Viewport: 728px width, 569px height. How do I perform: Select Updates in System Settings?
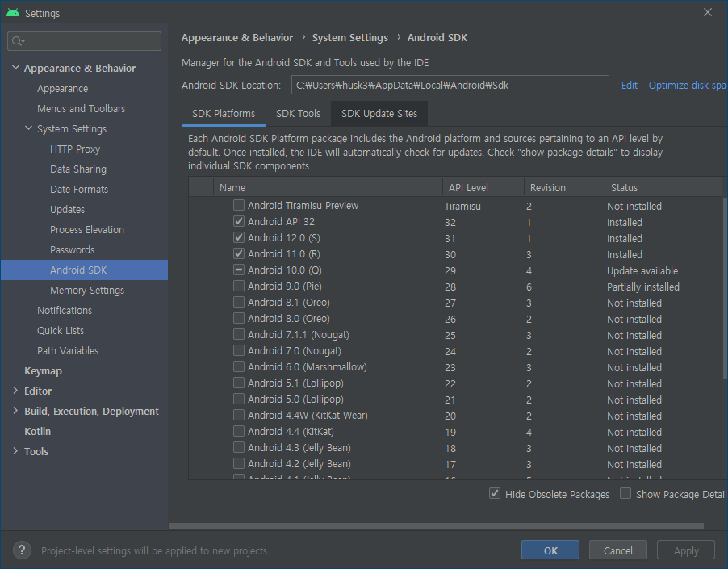67,209
